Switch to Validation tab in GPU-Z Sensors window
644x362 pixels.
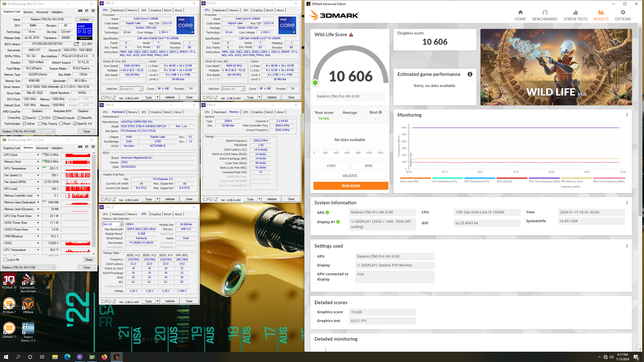tap(57, 148)
